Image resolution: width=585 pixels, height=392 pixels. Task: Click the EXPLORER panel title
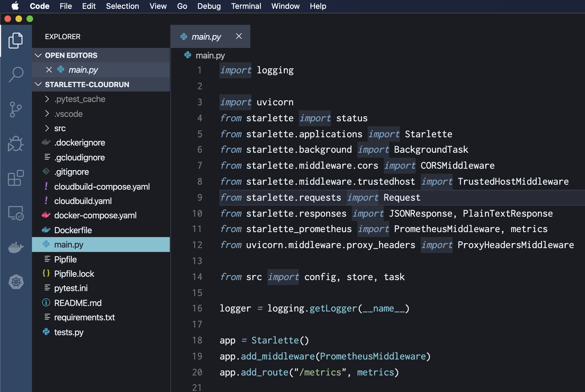click(63, 37)
